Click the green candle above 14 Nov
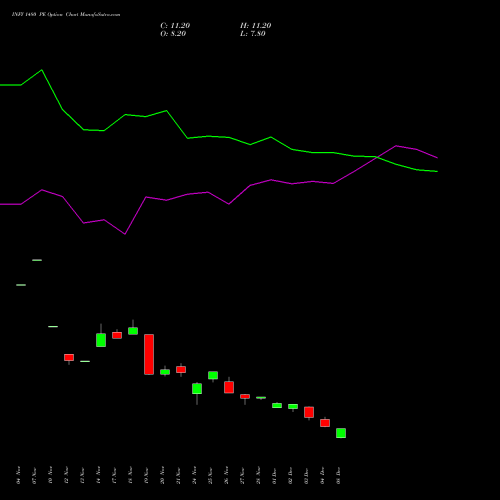This screenshot has height=500, width=500. tap(101, 340)
